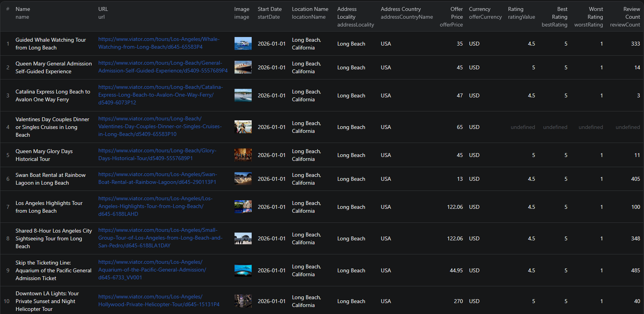Open the Hollywood Private Helicopter Tour link
This screenshot has height=314, width=644.
tap(159, 300)
